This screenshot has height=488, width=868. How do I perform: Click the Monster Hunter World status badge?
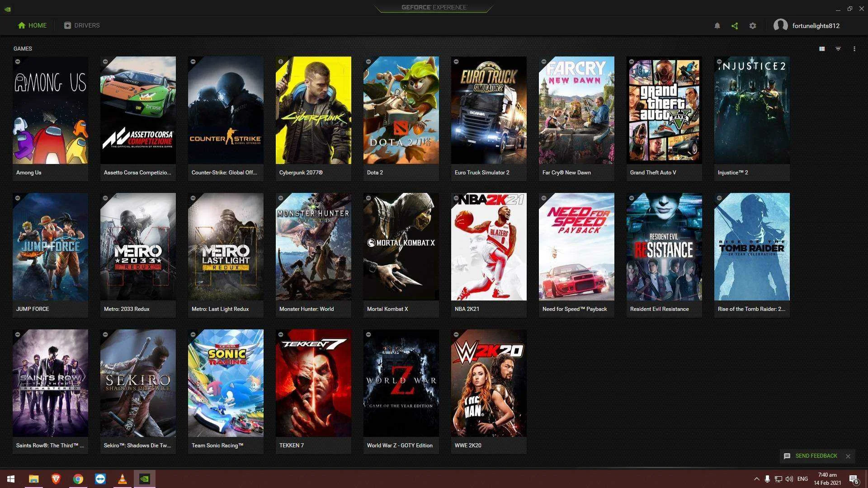click(x=281, y=198)
